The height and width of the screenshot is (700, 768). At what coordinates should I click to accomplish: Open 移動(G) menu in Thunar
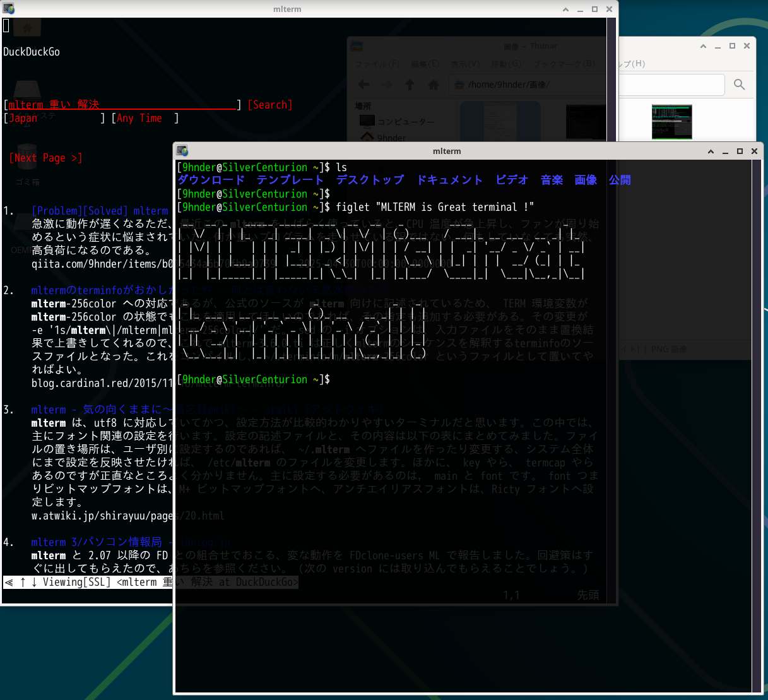506,64
